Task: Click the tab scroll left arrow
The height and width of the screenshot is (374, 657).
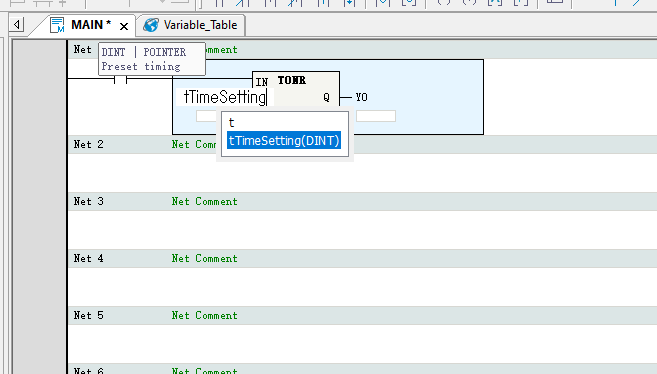Action: pos(17,24)
